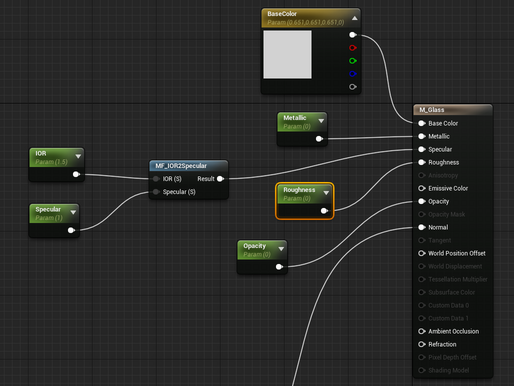The width and height of the screenshot is (514, 386).
Task: Expand the Opacity node dropdown arrow
Action: (281, 249)
